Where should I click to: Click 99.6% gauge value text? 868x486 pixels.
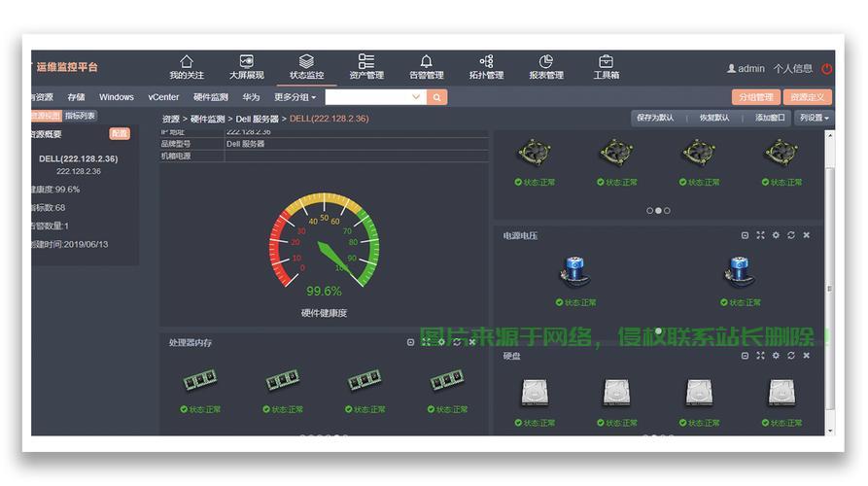pyautogui.click(x=324, y=292)
